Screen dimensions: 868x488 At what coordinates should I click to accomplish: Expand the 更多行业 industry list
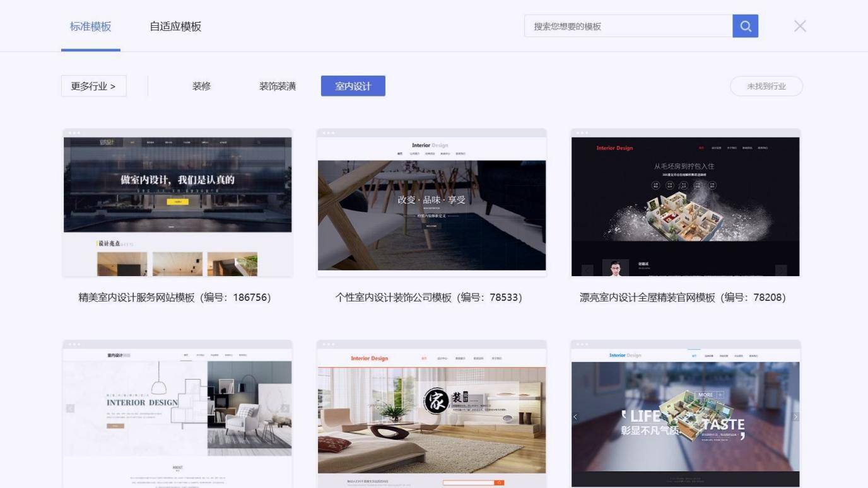click(93, 86)
